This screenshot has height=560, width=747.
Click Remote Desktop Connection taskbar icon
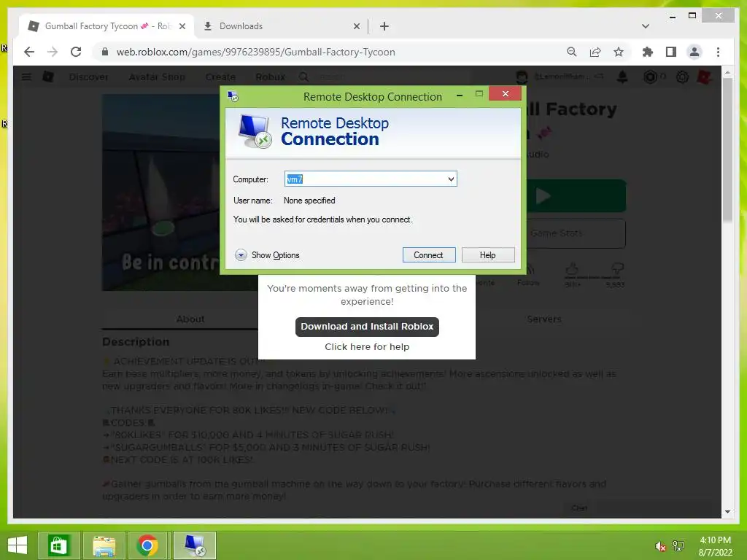tap(195, 545)
